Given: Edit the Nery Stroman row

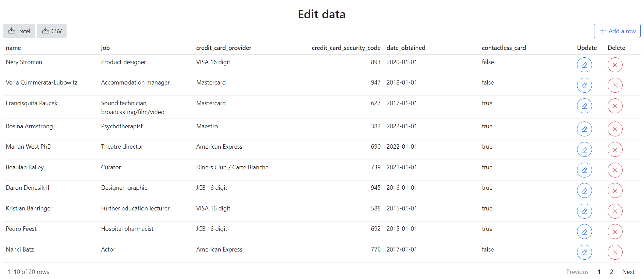Looking at the screenshot, I should tap(584, 65).
